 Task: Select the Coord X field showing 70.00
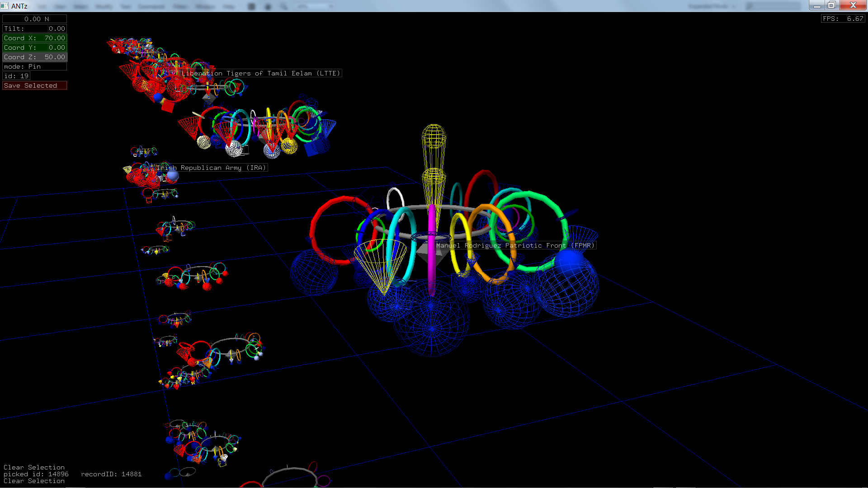pos(34,38)
